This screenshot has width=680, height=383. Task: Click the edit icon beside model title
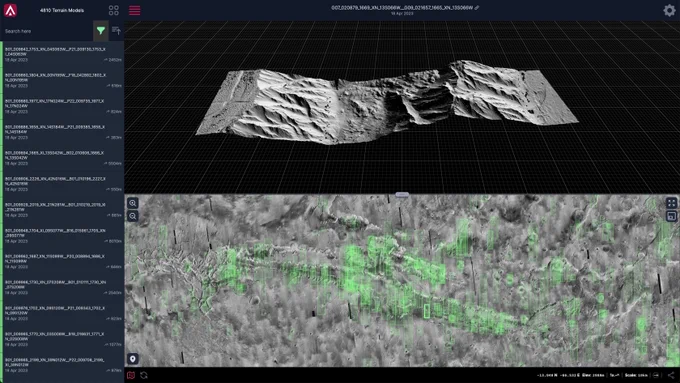[x=477, y=8]
